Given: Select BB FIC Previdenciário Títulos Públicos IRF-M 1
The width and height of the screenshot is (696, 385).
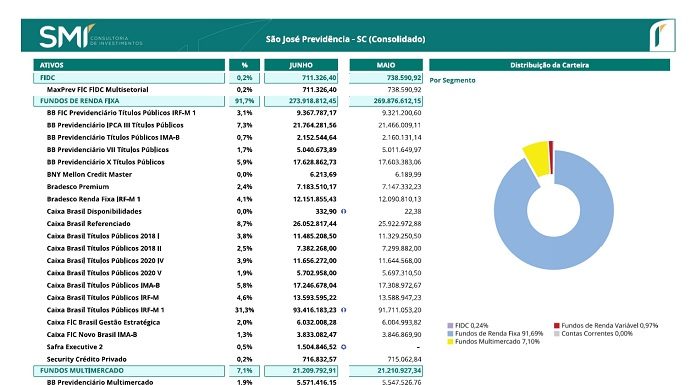Looking at the screenshot, I should (x=121, y=113).
